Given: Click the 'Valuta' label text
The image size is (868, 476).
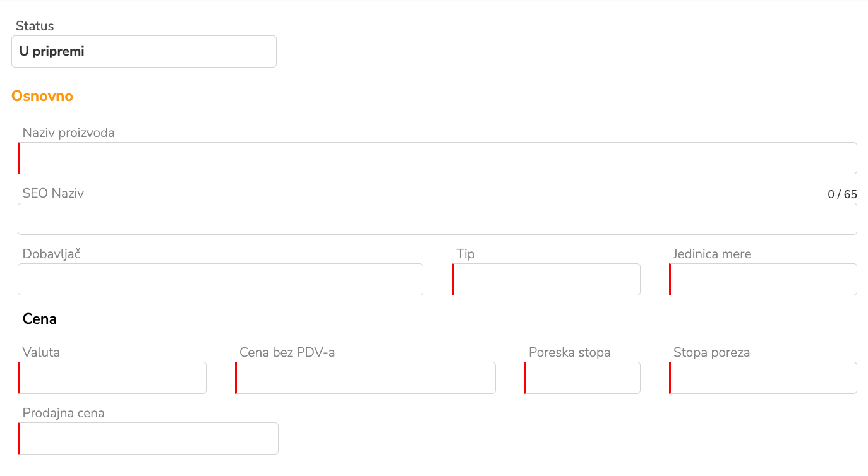Looking at the screenshot, I should [x=41, y=352].
